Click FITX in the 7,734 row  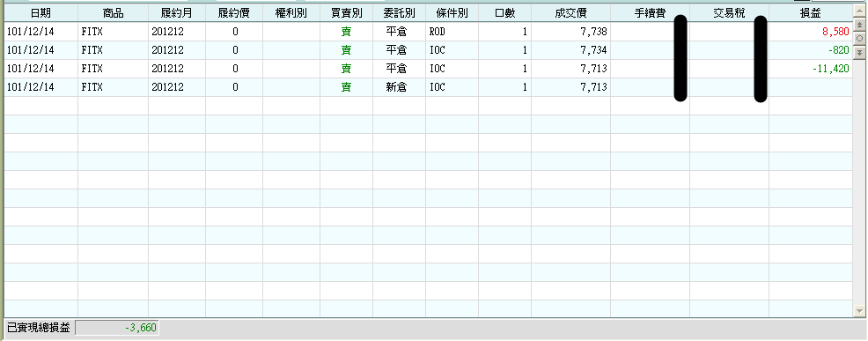(x=92, y=50)
